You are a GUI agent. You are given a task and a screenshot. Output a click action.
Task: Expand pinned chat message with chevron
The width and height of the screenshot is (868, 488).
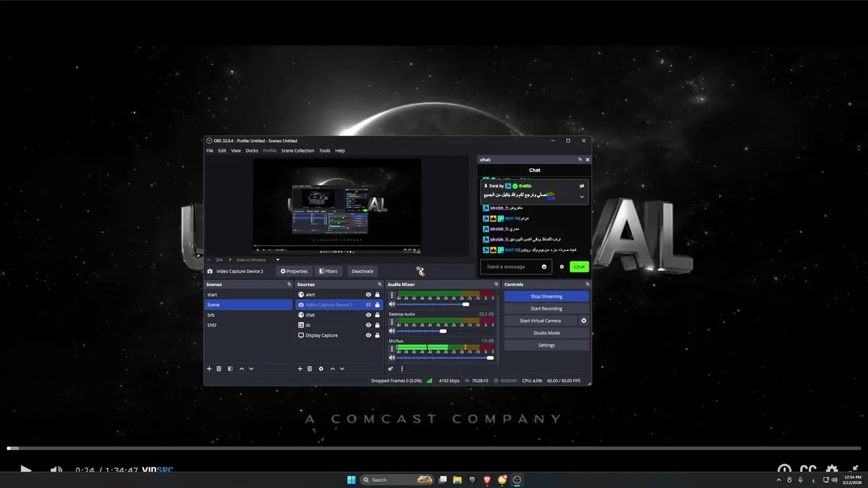pyautogui.click(x=581, y=197)
